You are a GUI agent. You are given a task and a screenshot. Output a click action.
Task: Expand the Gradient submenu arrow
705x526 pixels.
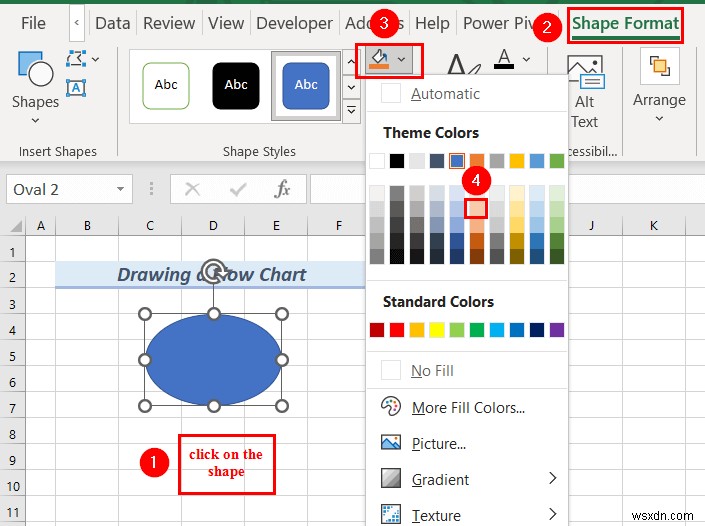coord(553,478)
